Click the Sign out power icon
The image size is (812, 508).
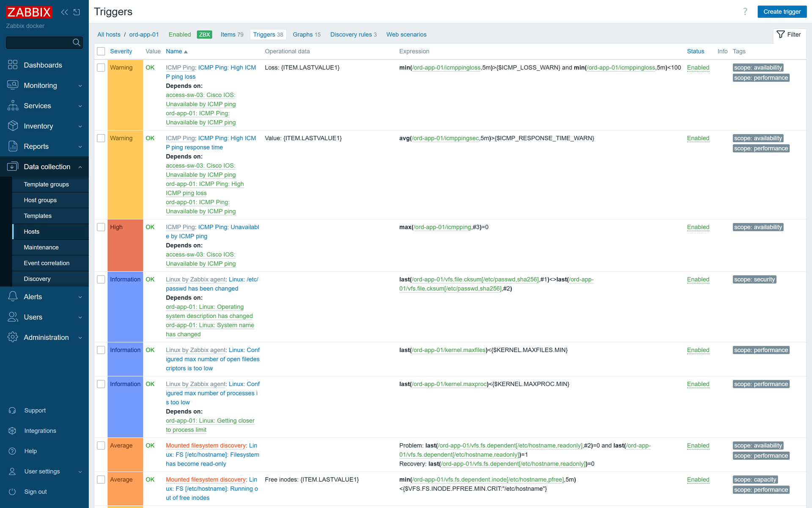12,491
